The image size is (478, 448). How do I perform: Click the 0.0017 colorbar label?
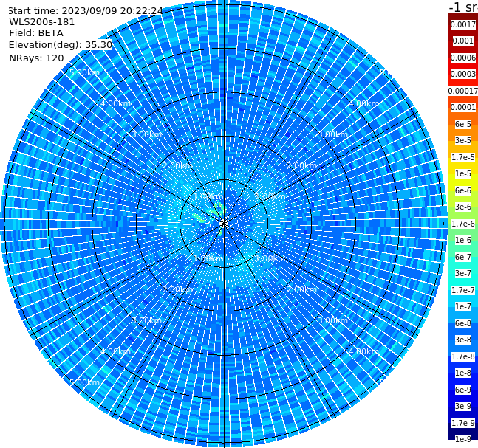coord(463,24)
